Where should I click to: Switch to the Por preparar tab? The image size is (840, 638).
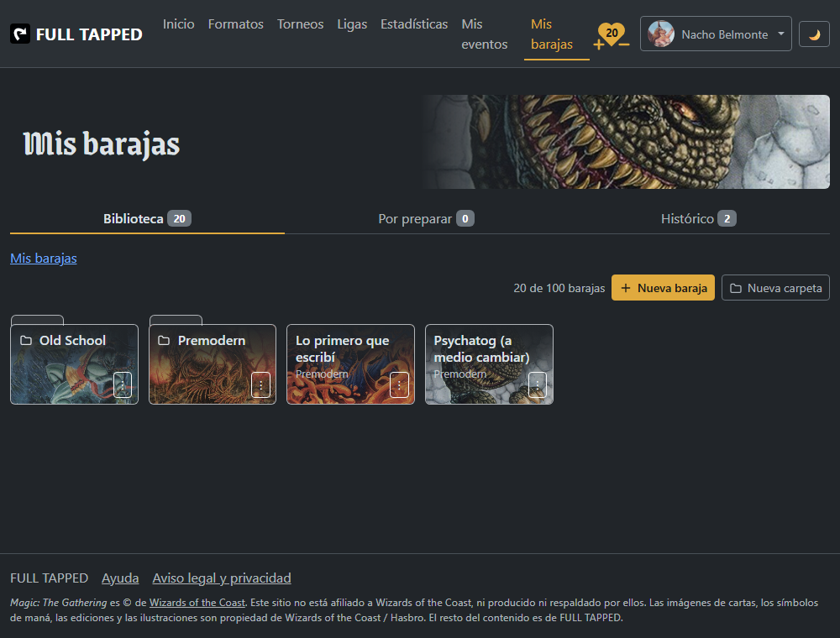[426, 218]
